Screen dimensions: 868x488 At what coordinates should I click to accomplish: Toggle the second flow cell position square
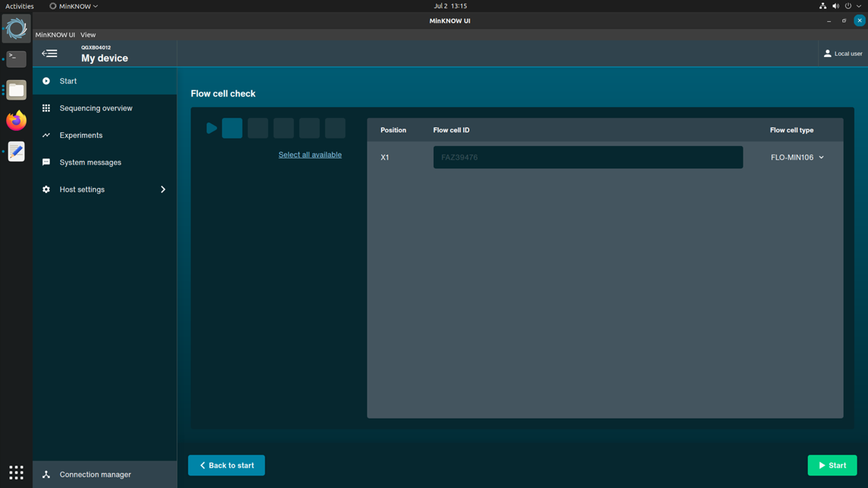[x=257, y=128]
